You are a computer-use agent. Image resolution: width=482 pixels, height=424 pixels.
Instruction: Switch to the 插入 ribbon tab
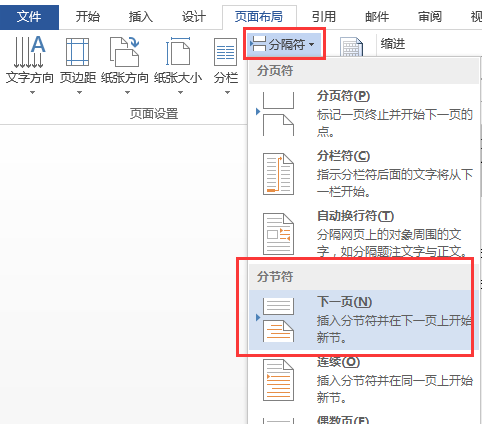point(141,16)
